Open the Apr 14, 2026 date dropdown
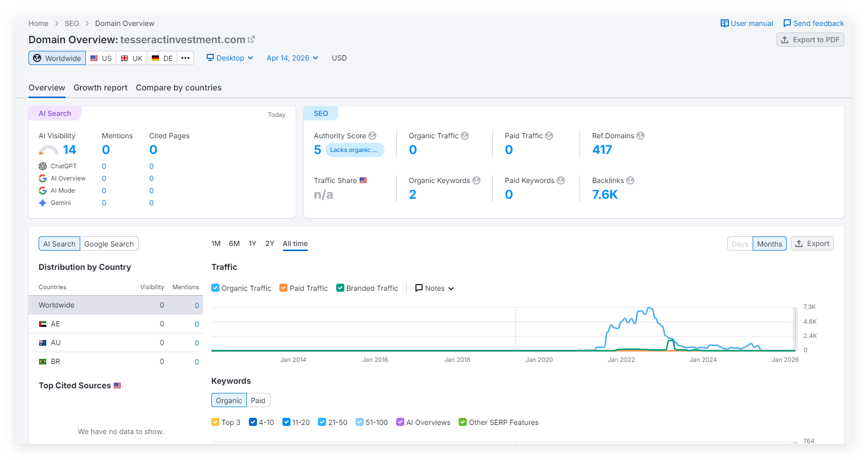Screen dimensions: 868x460 [x=293, y=58]
